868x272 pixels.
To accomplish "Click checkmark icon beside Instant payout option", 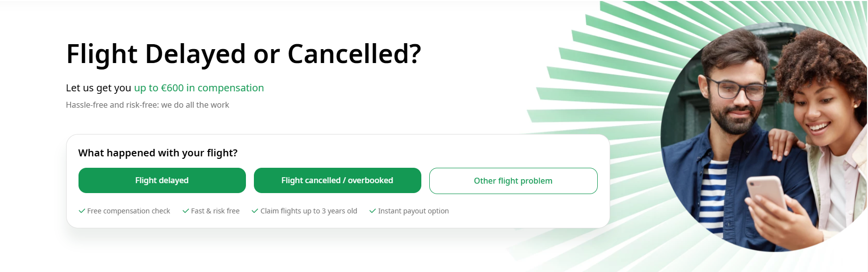I will click(373, 211).
